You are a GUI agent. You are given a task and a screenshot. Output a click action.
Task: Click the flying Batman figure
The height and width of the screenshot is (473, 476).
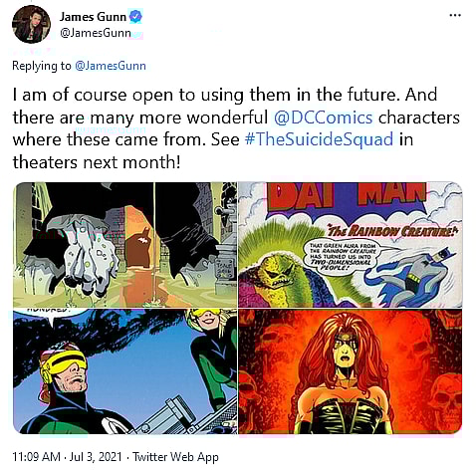click(x=413, y=276)
